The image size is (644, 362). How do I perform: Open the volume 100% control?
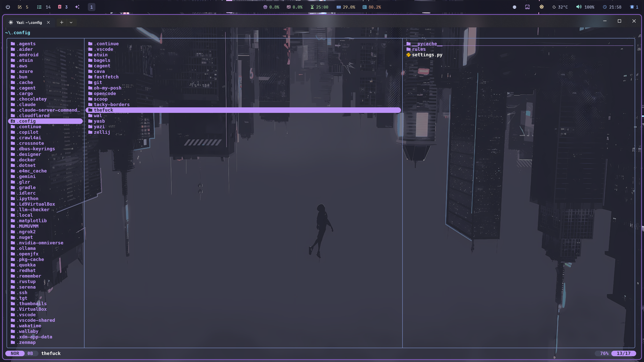click(585, 7)
